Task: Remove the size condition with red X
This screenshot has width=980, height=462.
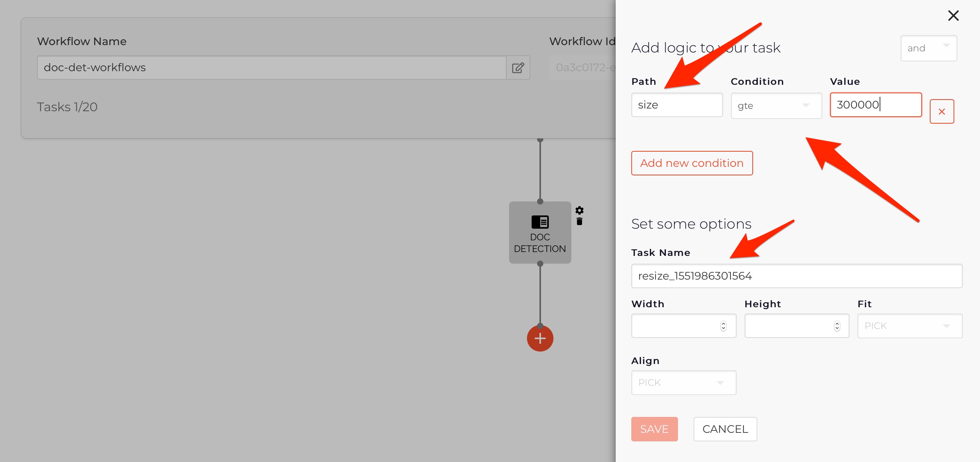Action: (942, 112)
